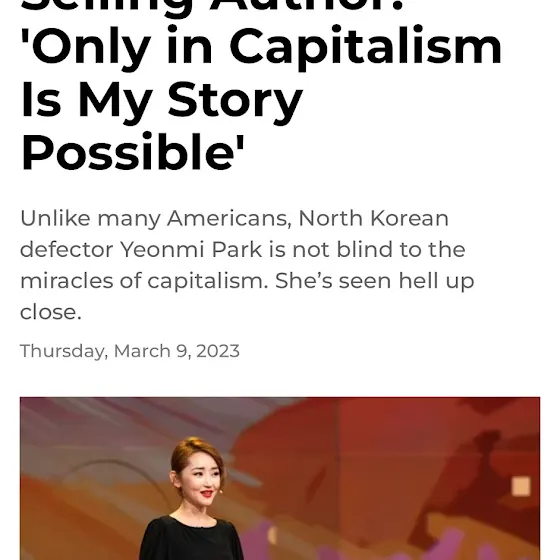
Task: Click the headline word 'Capitalism'
Action: pyautogui.click(x=365, y=46)
